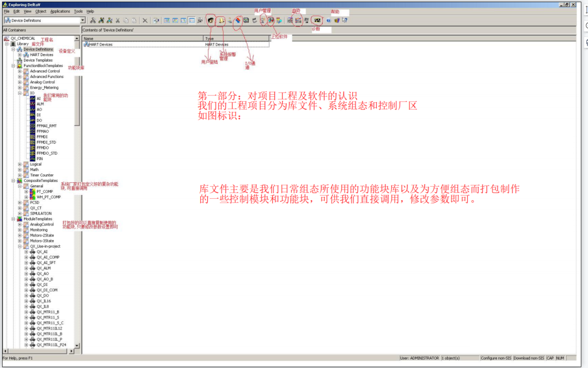Image resolution: width=588 pixels, height=368 pixels.
Task: Select HART Devices in contents list
Action: click(x=101, y=45)
